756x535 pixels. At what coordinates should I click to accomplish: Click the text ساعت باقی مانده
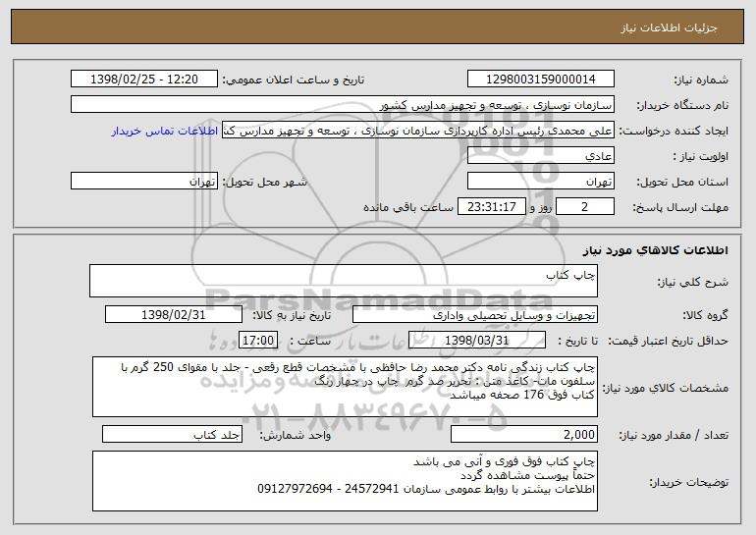click(408, 207)
